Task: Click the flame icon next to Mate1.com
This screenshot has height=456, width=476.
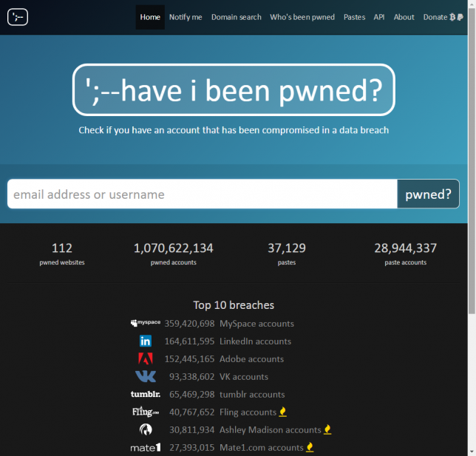Action: (310, 447)
